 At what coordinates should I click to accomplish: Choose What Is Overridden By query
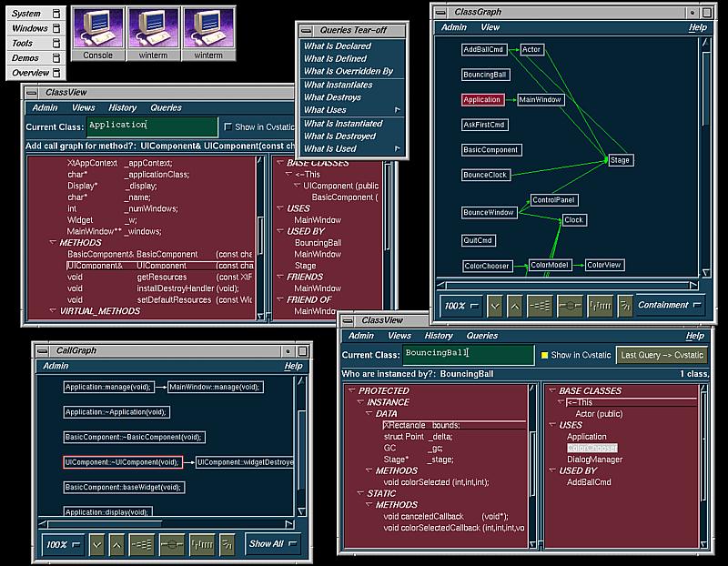click(349, 71)
